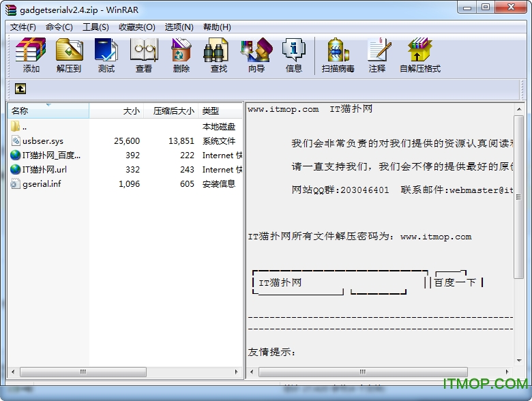Screen dimensions: 532x401
Task: Click file list scroll-left arrow
Action: tap(13, 372)
